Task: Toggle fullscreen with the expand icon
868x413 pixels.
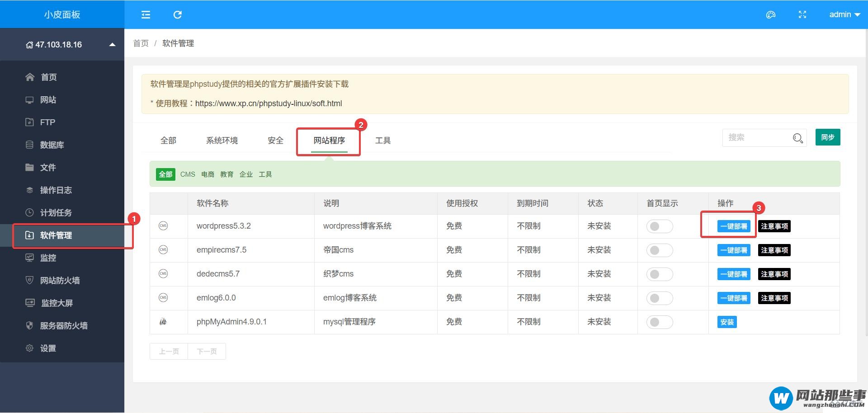Action: point(802,15)
